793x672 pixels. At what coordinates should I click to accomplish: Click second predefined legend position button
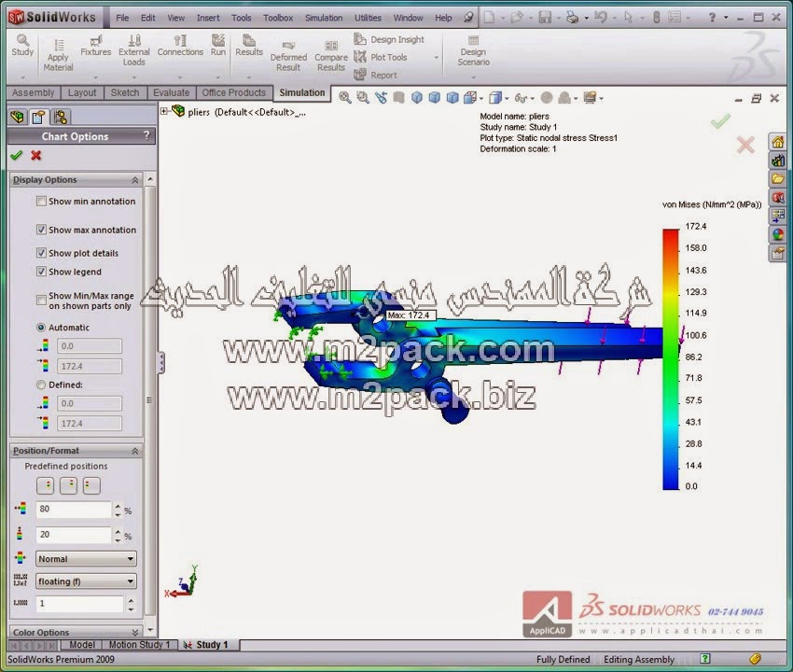click(x=68, y=485)
